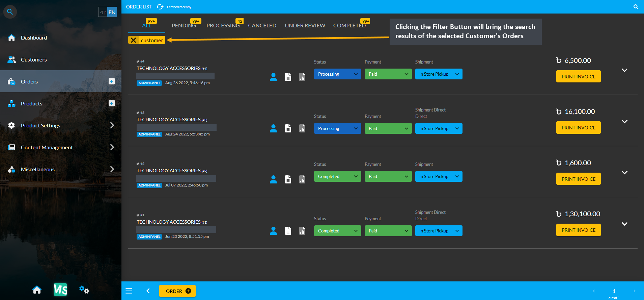This screenshot has width=644, height=300.
Task: Open Shipment dropdown for order #4
Action: pyautogui.click(x=439, y=74)
